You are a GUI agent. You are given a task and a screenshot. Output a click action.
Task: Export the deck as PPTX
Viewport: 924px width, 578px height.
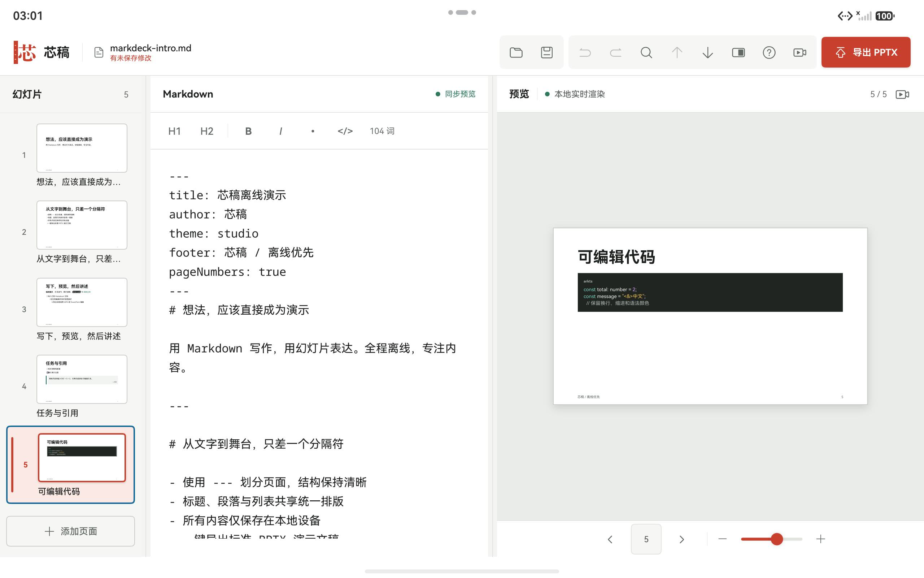[866, 52]
